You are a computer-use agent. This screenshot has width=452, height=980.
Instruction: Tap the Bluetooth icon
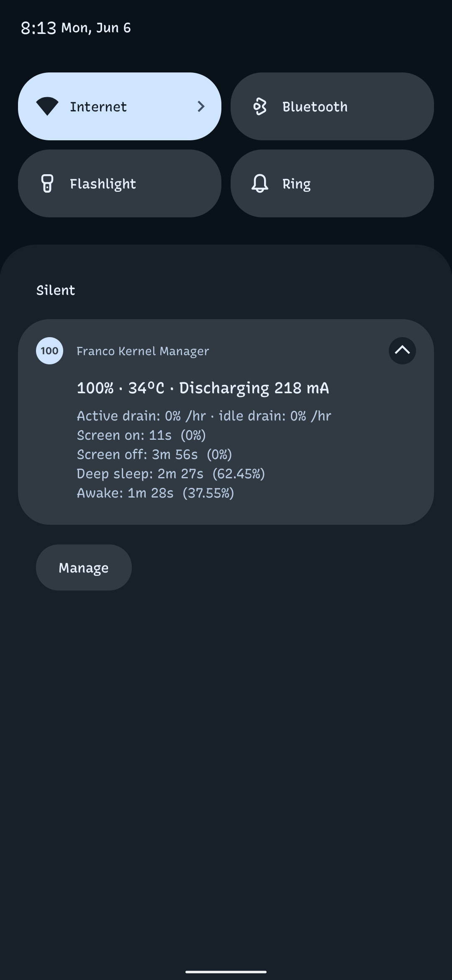pos(260,106)
